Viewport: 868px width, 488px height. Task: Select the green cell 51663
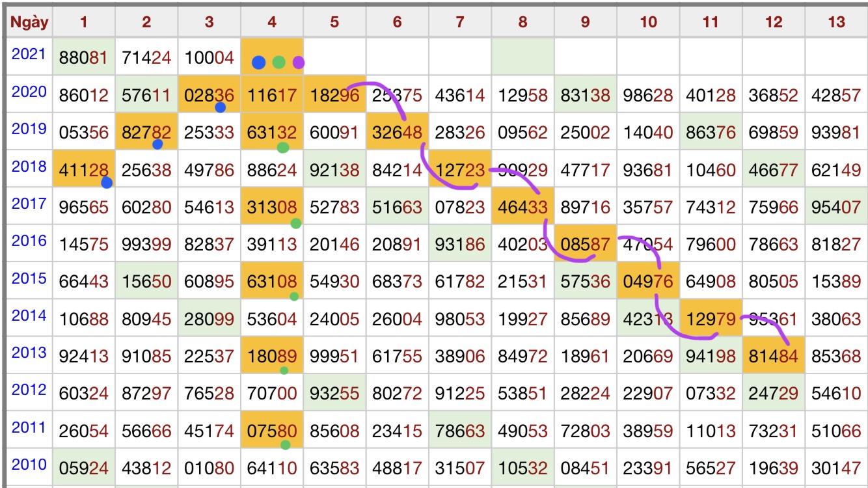coord(397,207)
